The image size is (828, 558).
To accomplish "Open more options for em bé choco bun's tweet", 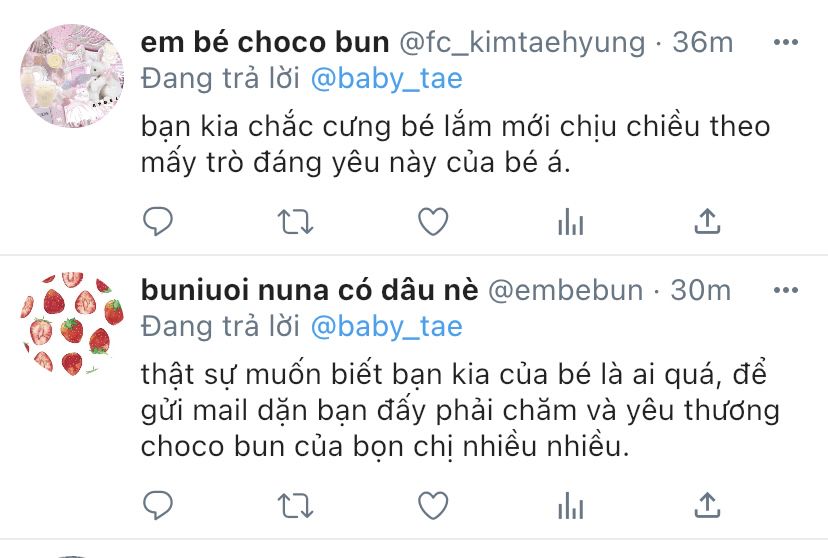I will (x=785, y=42).
